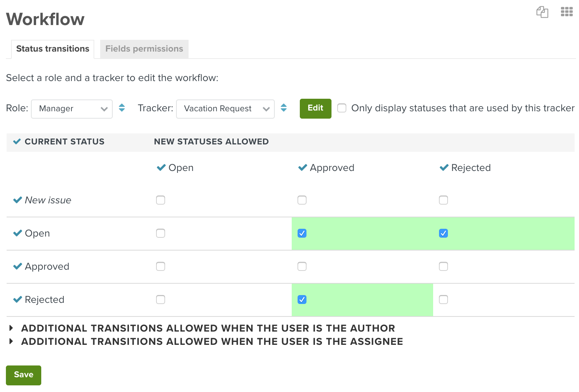579x392 pixels.
Task: Click the Approved column header label
Action: coord(332,168)
